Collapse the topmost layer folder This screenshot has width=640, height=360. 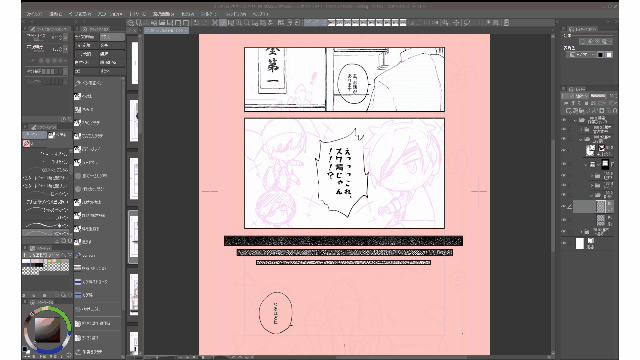tap(576, 120)
